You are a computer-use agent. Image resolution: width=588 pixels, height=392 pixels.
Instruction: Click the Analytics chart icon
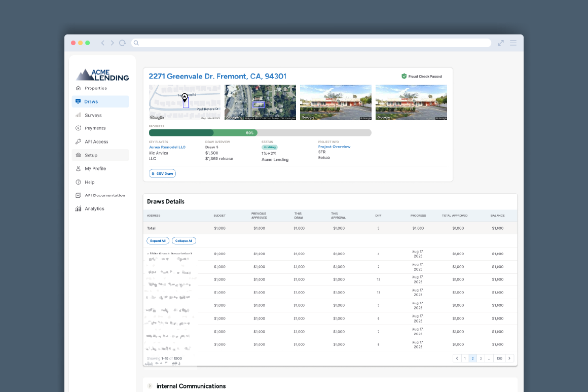[79, 208]
